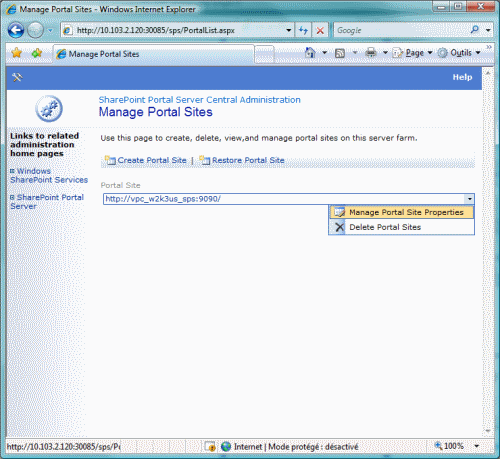The height and width of the screenshot is (459, 500).
Task: Click the address bar URL field
Action: 172,30
